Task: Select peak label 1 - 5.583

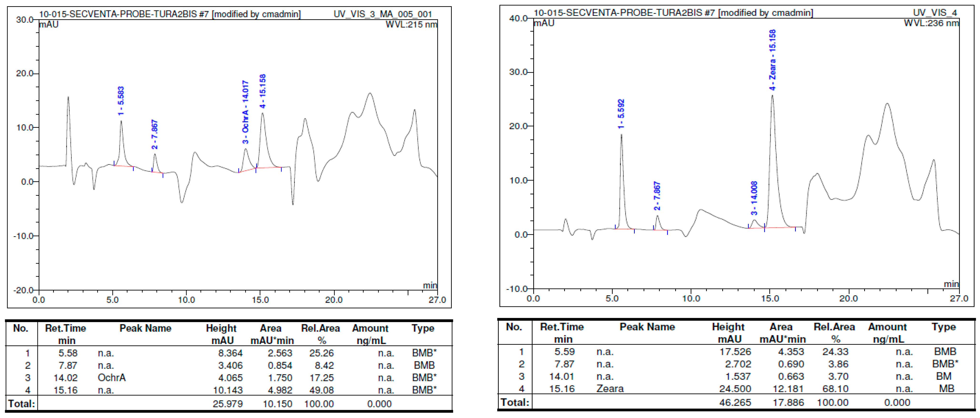Action: point(121,101)
